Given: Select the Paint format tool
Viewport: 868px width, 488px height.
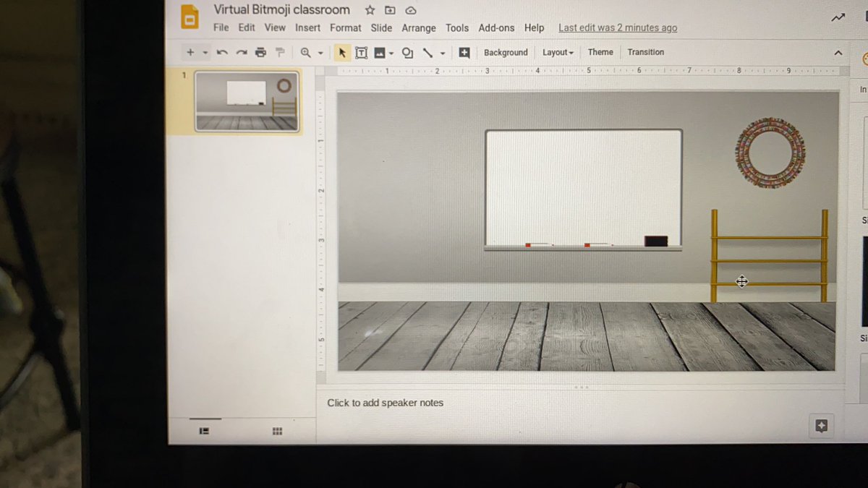Looking at the screenshot, I should click(280, 52).
